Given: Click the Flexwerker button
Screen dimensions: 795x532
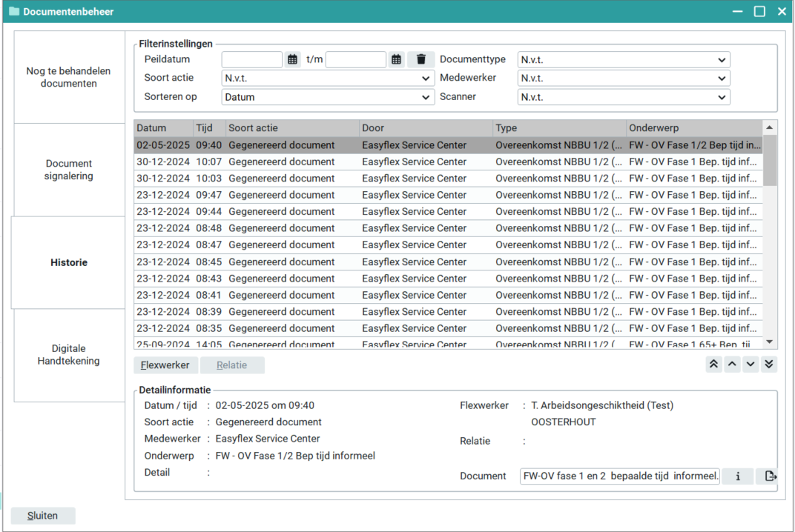Looking at the screenshot, I should click(166, 365).
